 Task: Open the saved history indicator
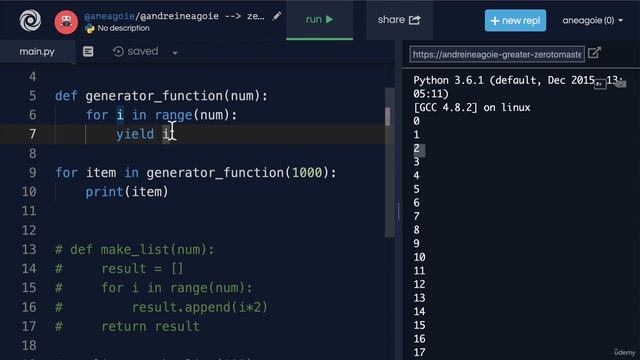click(136, 51)
